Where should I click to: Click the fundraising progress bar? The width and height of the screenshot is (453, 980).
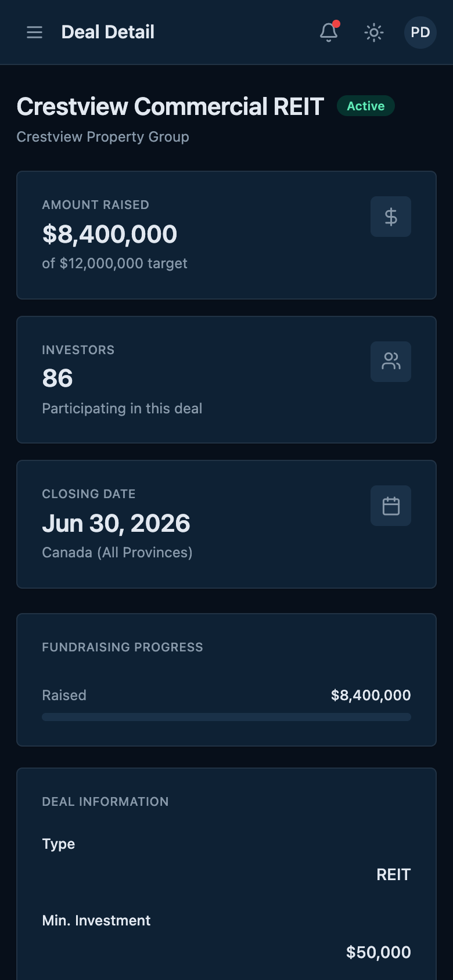click(227, 717)
